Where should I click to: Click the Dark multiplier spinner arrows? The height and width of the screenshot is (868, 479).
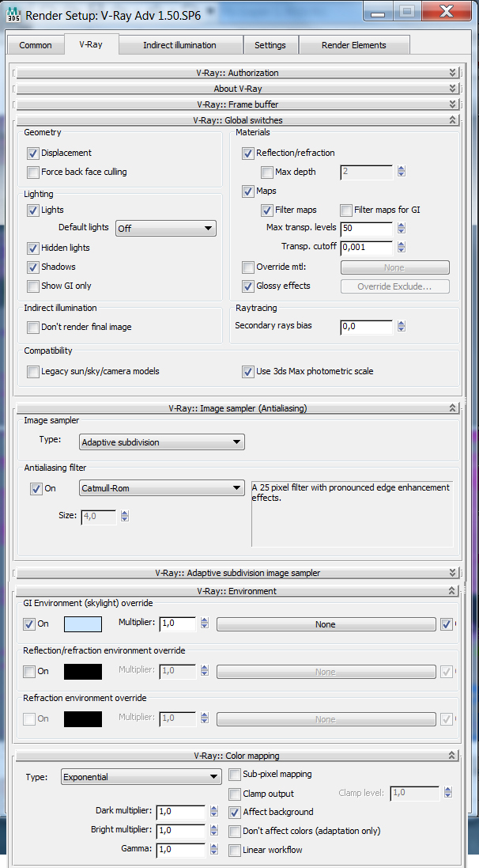214,812
